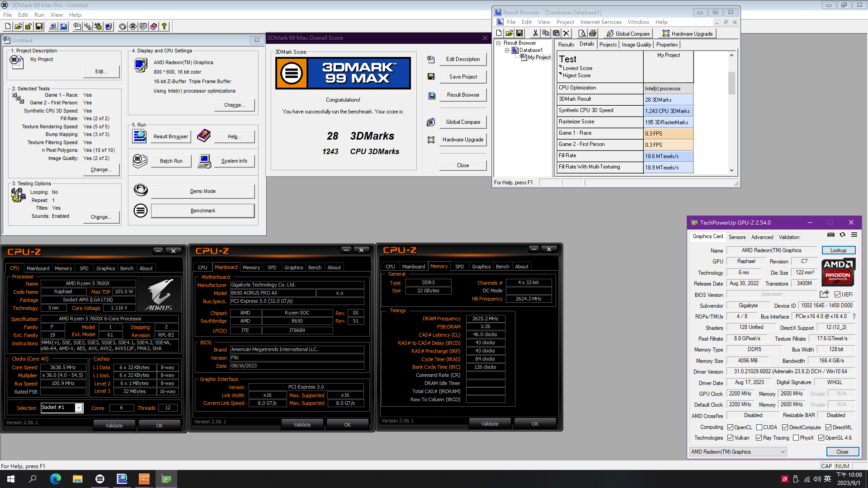Click the GPU Name field in GPU-Z
Screen dimensions: 868x488
click(771, 250)
